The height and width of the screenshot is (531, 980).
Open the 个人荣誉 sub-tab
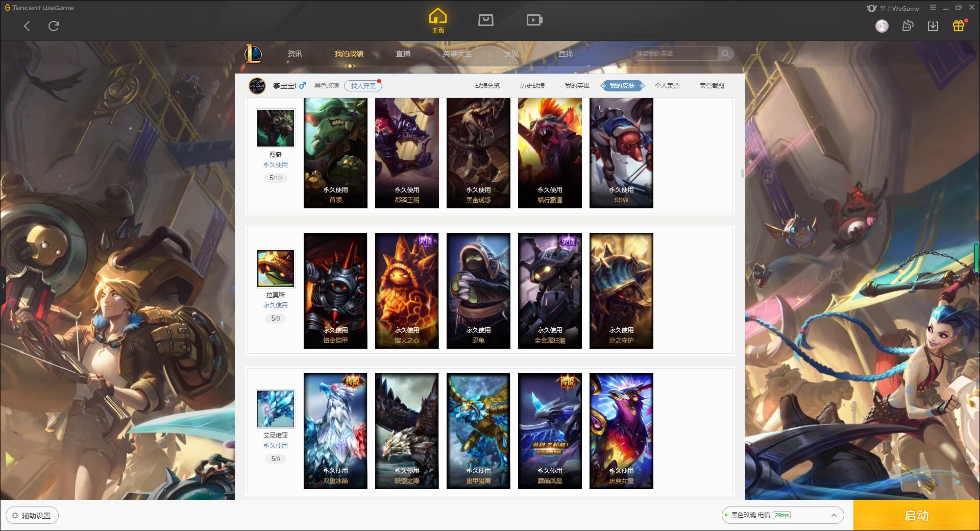[x=667, y=86]
